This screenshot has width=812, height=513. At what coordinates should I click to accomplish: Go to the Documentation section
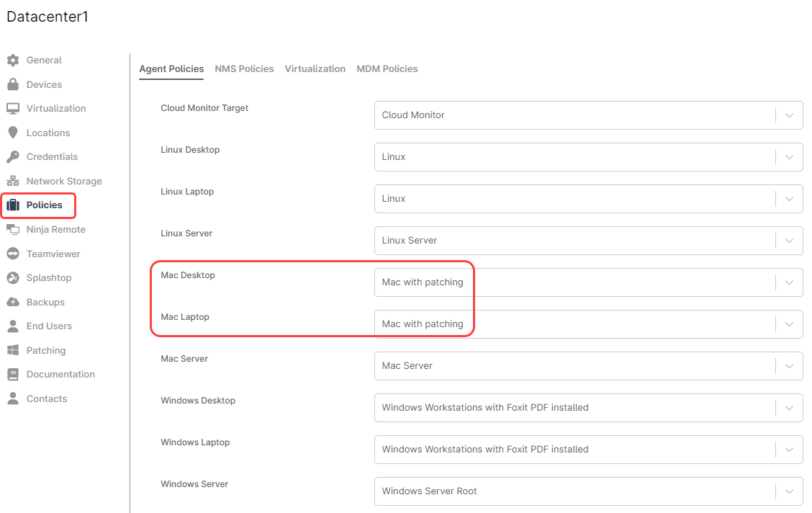click(x=60, y=375)
